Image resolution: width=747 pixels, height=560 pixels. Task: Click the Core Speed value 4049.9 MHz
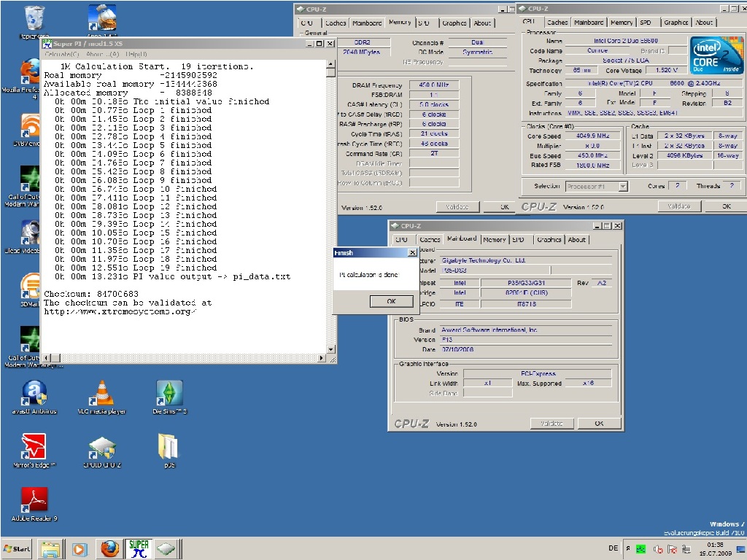coord(592,136)
